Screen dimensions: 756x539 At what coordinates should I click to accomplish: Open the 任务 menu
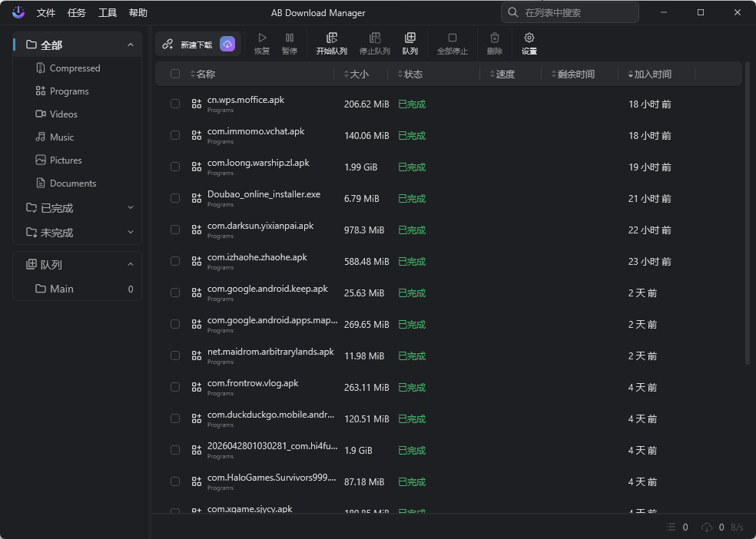77,13
